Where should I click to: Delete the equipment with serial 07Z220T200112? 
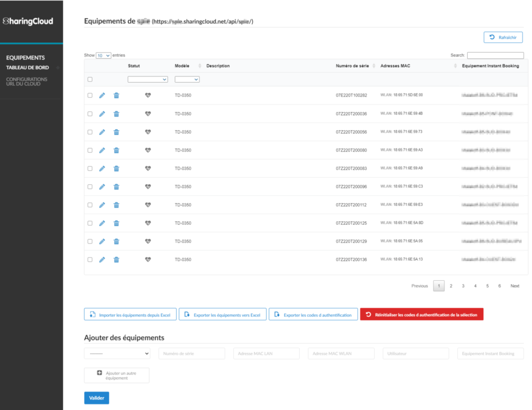pyautogui.click(x=116, y=205)
